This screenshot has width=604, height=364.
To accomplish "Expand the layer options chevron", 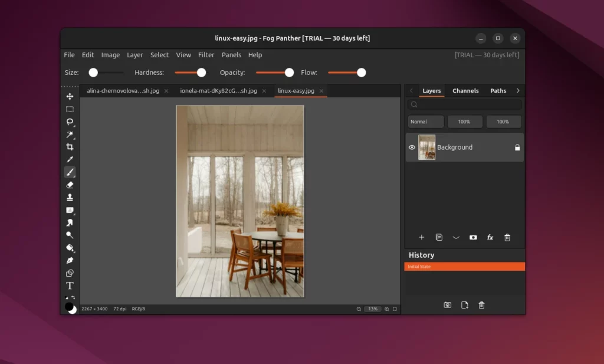I will [456, 237].
